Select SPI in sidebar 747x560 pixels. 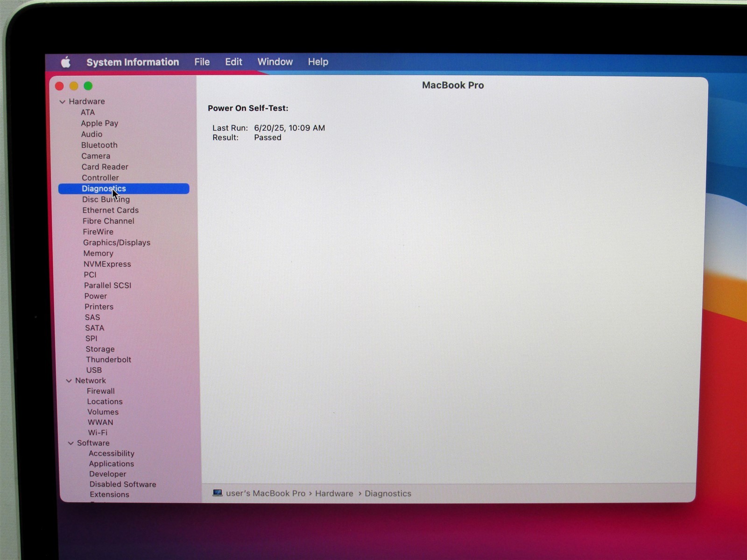pos(92,338)
